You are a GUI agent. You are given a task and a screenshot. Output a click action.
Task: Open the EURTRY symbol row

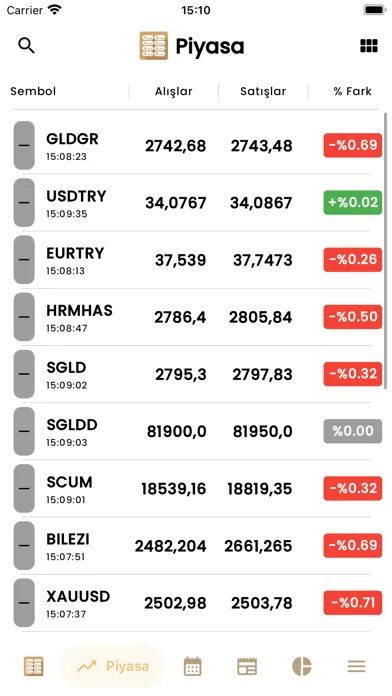click(x=196, y=260)
